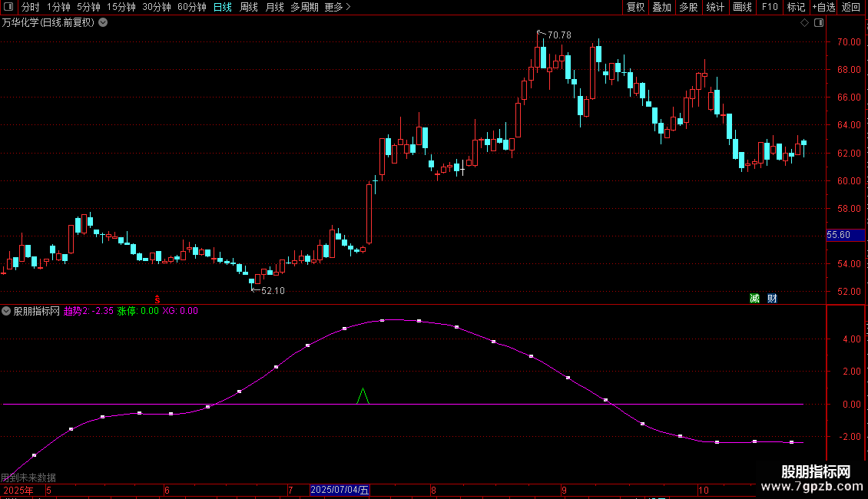Click the 减 marker icon
Viewport: 868px width, 499px height.
(754, 298)
